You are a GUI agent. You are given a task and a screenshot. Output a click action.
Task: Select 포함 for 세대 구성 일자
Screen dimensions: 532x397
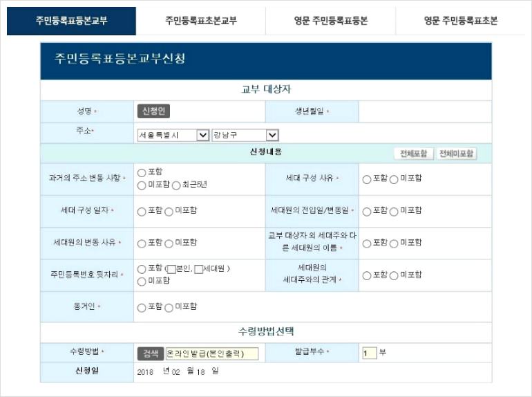point(142,212)
